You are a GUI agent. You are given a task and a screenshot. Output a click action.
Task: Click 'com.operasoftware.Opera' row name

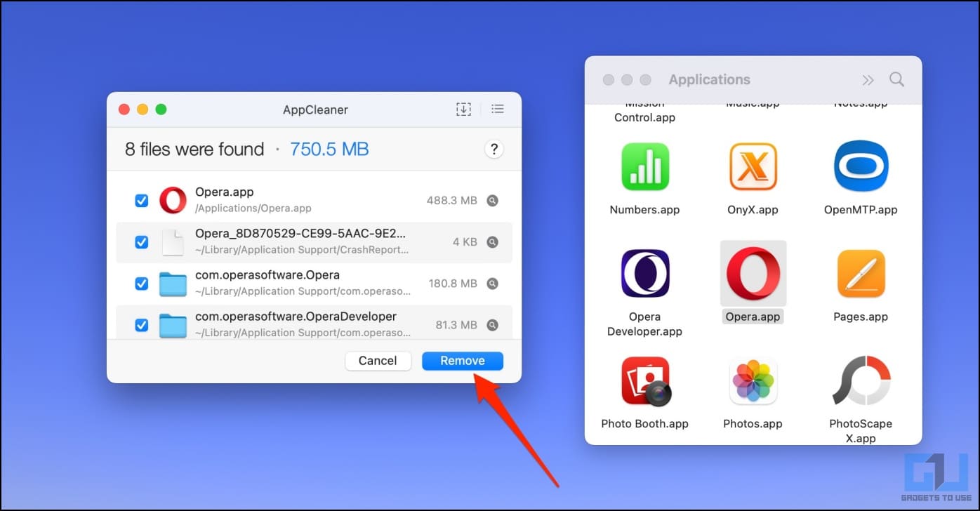point(267,275)
